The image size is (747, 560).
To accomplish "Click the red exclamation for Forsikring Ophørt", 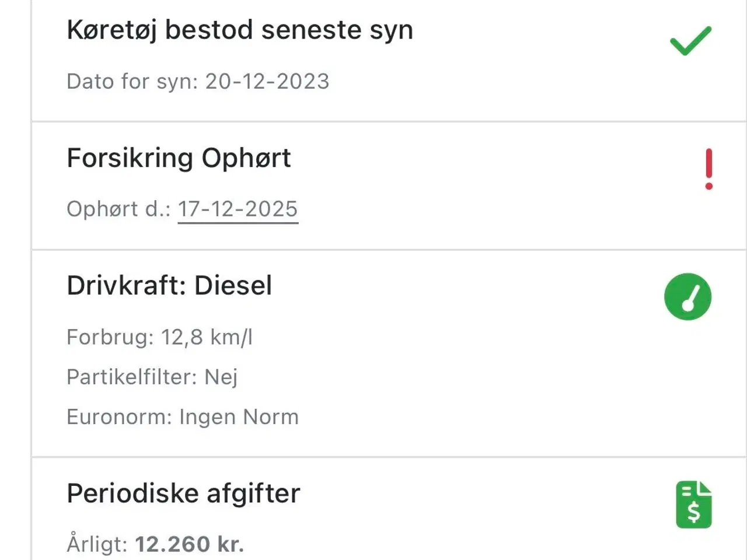I will 708,169.
